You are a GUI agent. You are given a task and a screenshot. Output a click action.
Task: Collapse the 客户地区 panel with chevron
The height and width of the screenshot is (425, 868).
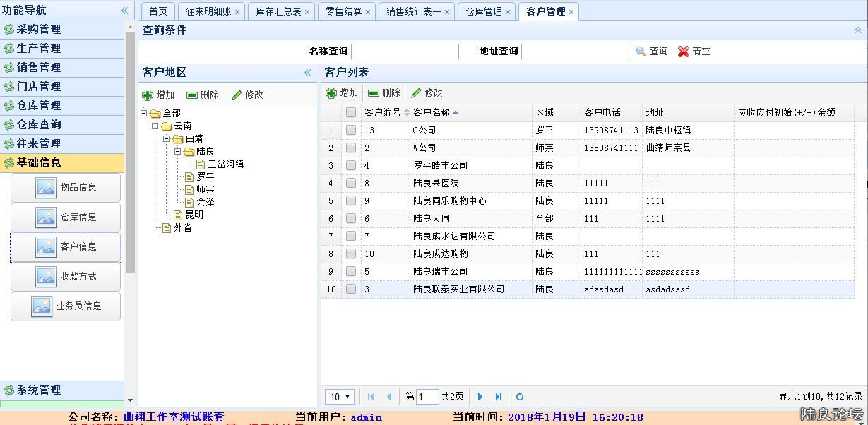308,73
